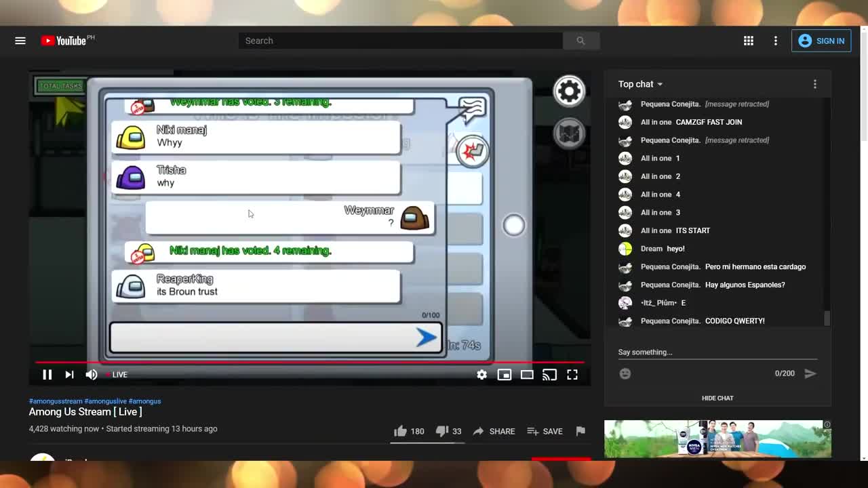The width and height of the screenshot is (868, 488).
Task: Open the header settings three-dot menu
Action: coord(776,41)
